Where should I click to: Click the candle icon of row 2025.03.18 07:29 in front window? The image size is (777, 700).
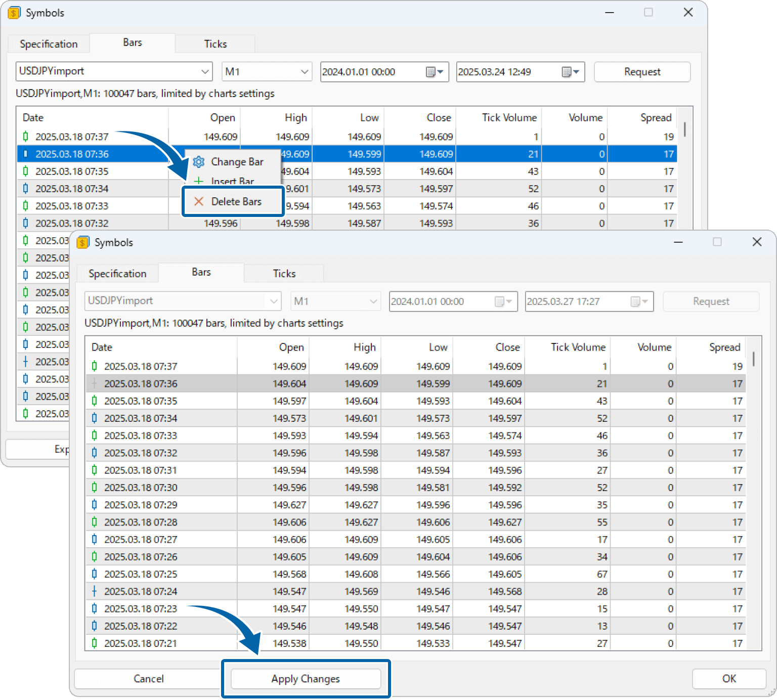point(94,505)
